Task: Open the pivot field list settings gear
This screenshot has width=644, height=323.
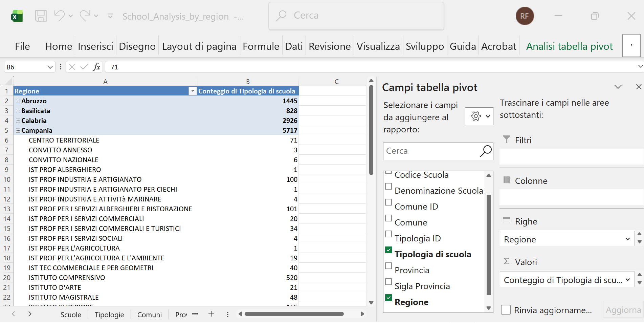Action: (x=476, y=116)
